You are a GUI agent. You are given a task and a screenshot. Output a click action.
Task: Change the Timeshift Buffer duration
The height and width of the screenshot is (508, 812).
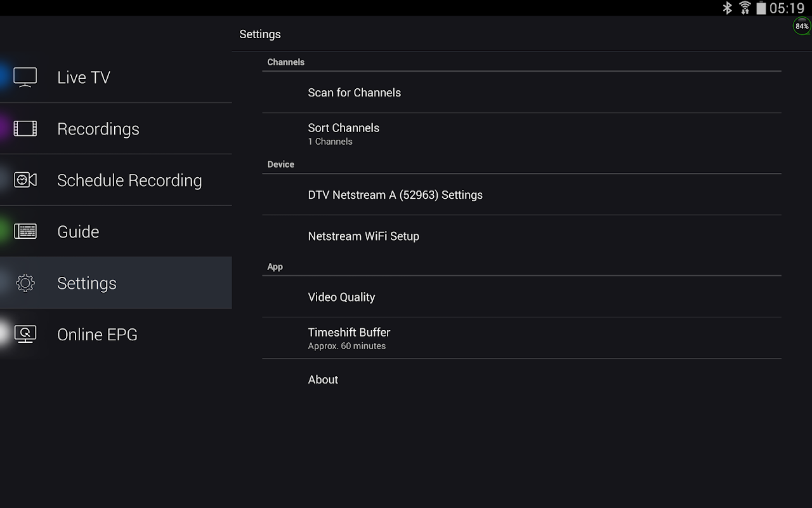pos(349,338)
